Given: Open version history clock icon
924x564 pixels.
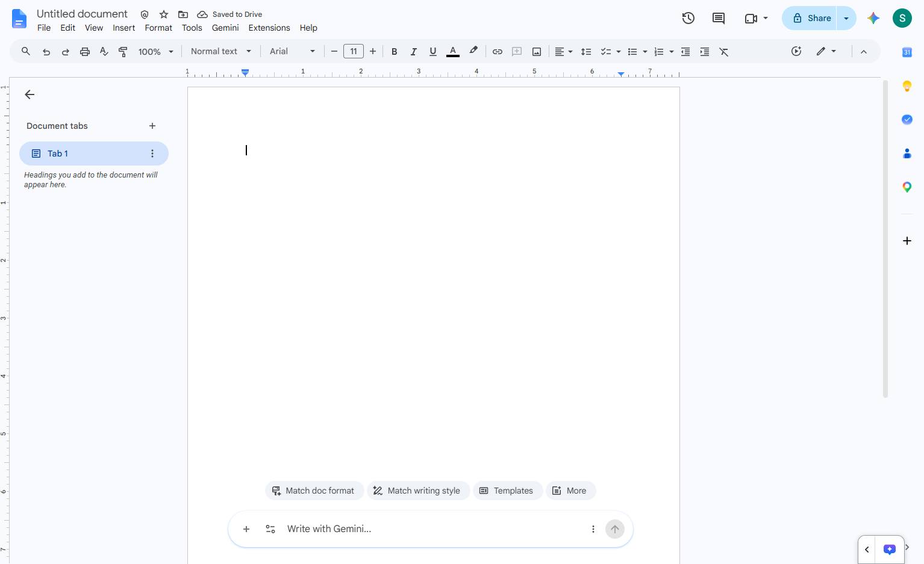Looking at the screenshot, I should (688, 18).
